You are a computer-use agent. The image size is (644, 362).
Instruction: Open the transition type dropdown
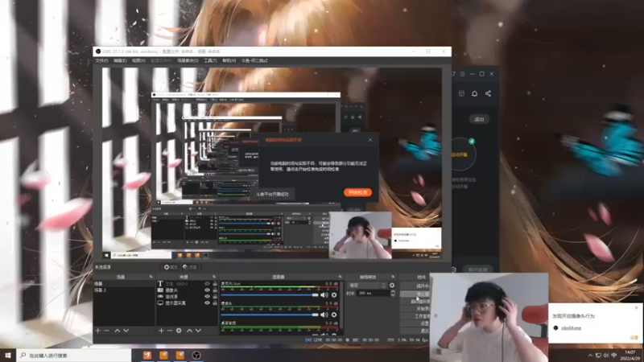pyautogui.click(x=367, y=286)
